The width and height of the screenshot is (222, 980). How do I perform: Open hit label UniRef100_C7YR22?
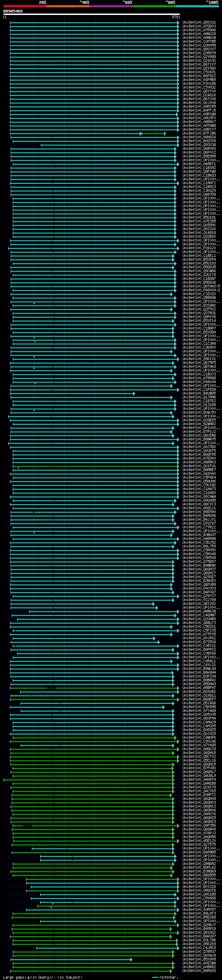pyautogui.click(x=199, y=527)
